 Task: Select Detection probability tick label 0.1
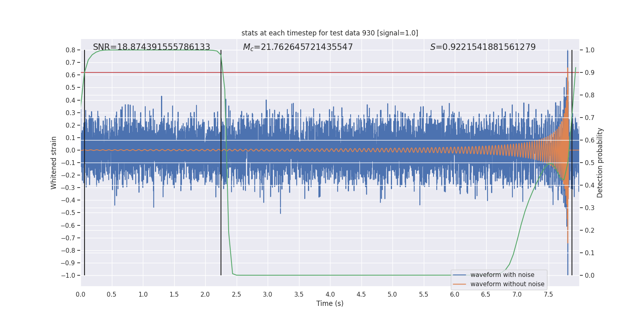coord(590,253)
